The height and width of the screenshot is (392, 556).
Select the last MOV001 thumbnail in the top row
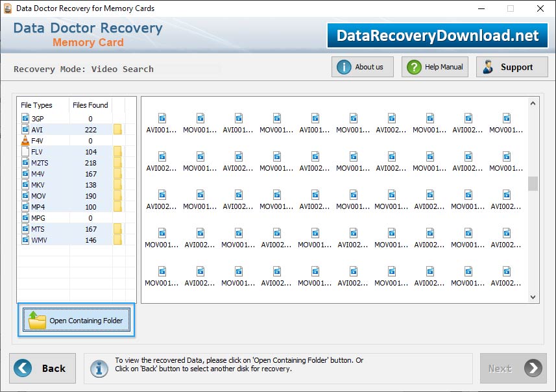tap(506, 123)
